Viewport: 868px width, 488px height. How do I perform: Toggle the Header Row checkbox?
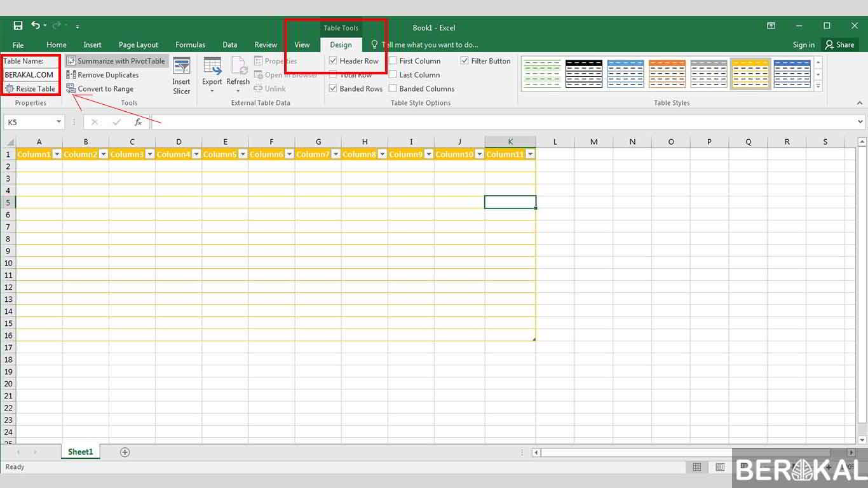pyautogui.click(x=333, y=61)
